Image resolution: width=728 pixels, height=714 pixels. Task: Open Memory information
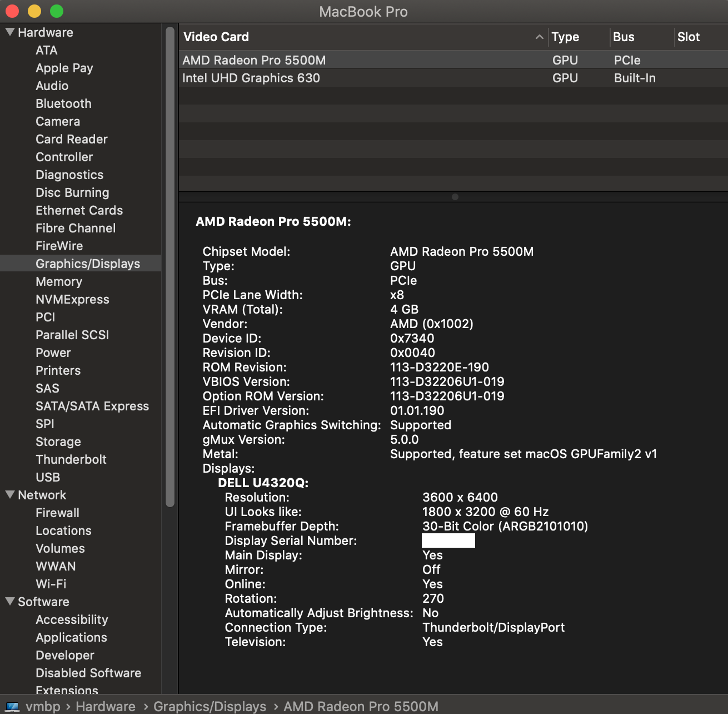tap(59, 281)
